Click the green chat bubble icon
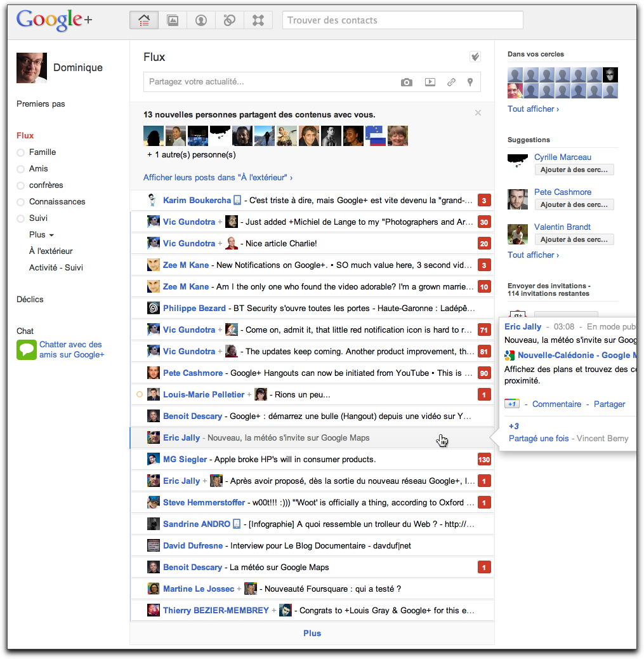This screenshot has height=659, width=644. pos(27,350)
